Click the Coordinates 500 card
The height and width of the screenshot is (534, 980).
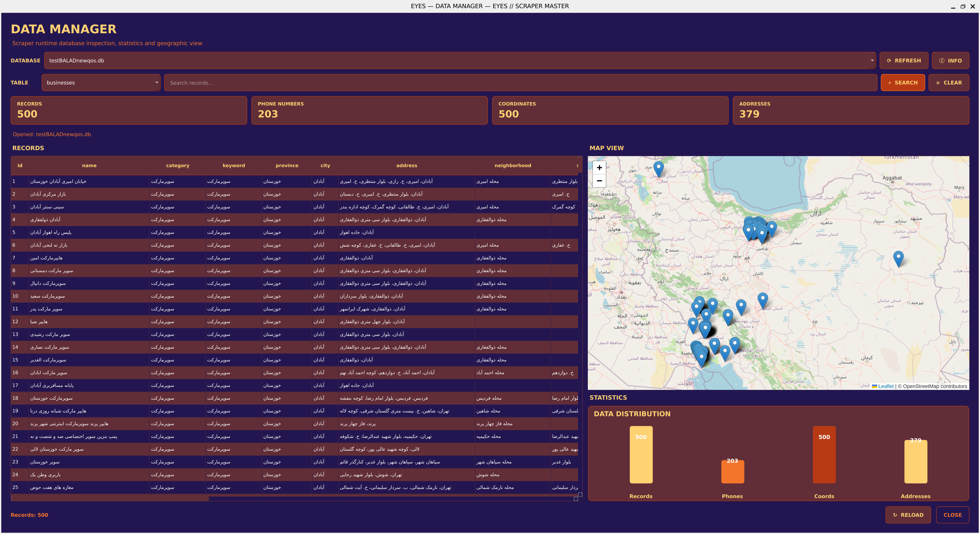[610, 110]
